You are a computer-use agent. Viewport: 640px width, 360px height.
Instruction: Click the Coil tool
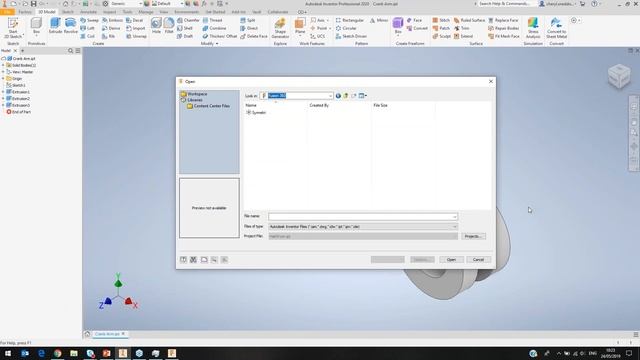87,36
